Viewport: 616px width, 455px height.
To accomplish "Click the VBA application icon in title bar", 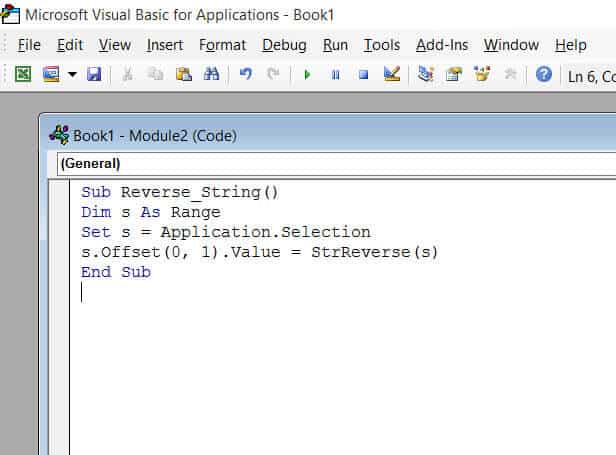I will [10, 14].
